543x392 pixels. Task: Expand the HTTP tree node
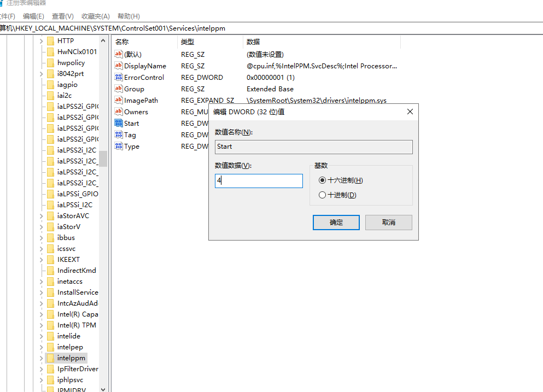point(41,41)
